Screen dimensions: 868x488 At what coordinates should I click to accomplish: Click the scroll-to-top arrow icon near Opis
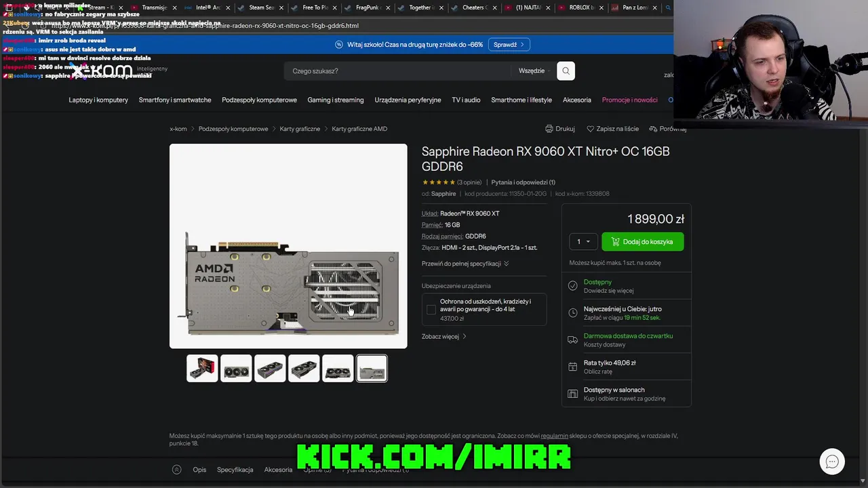pos(176,470)
